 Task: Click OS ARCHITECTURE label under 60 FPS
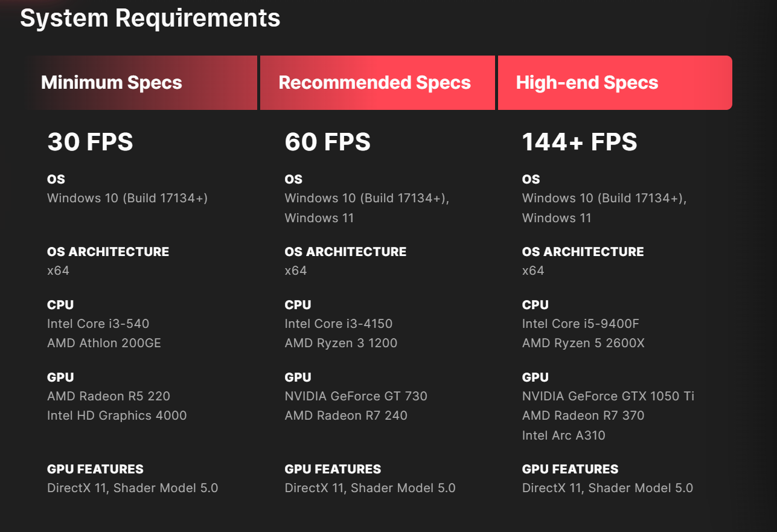345,252
